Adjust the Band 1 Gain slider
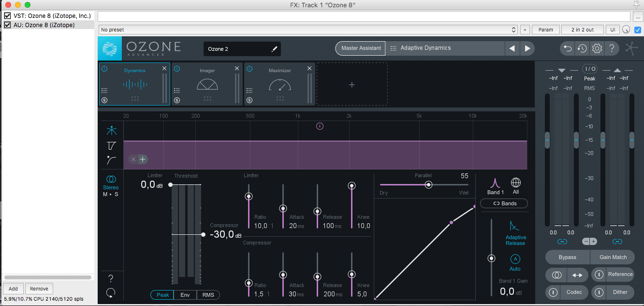The width and height of the screenshot is (644, 306). (492, 259)
